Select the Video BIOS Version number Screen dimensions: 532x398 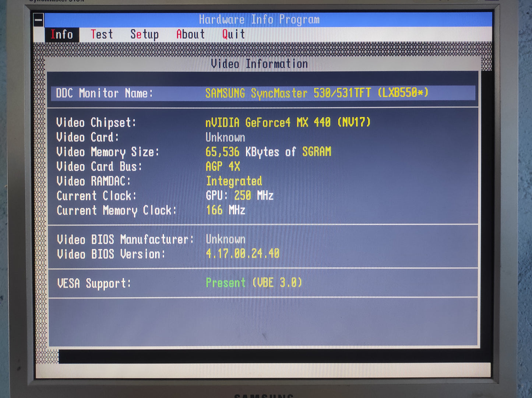(243, 254)
